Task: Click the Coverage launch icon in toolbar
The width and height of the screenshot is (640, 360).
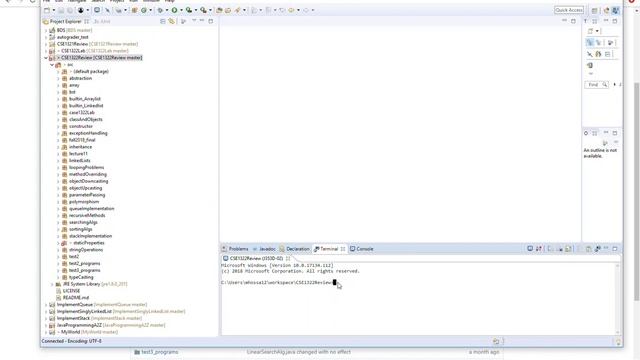Action: click(189, 10)
